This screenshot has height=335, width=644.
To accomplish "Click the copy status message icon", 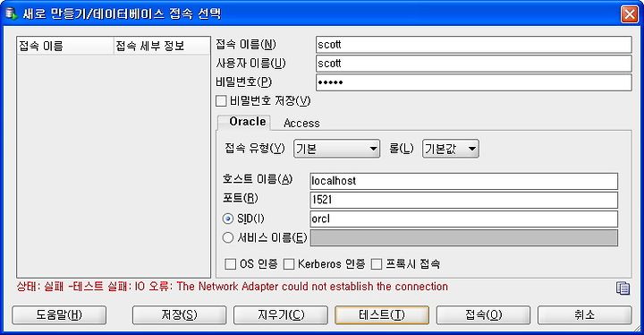I will coord(623,288).
